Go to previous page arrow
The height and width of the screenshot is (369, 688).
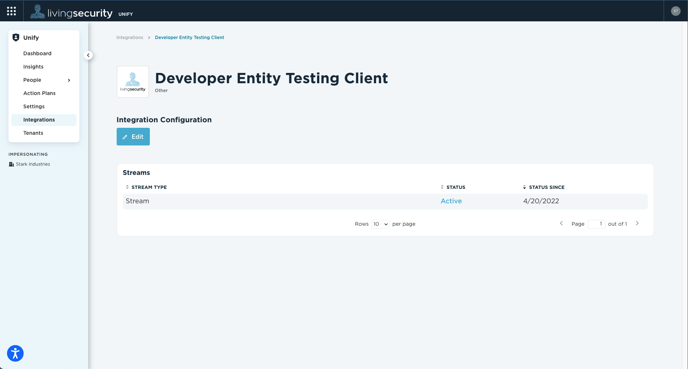(561, 223)
